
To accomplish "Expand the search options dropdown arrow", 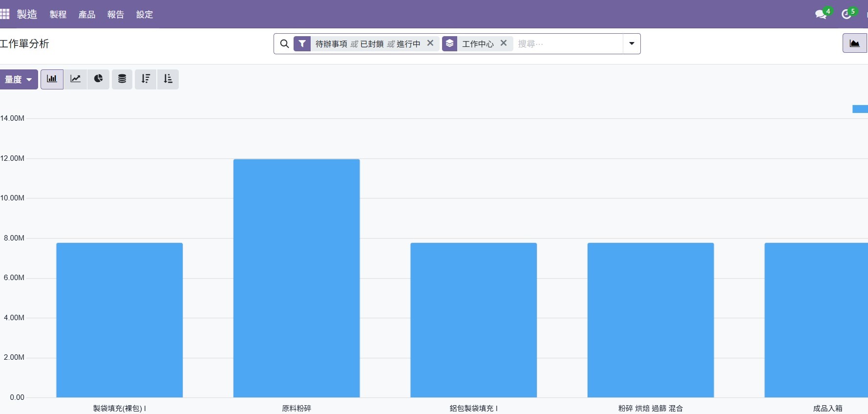I will tap(632, 44).
